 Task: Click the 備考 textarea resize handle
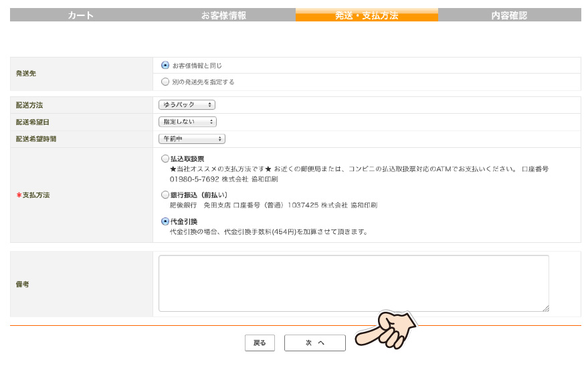coord(546,308)
